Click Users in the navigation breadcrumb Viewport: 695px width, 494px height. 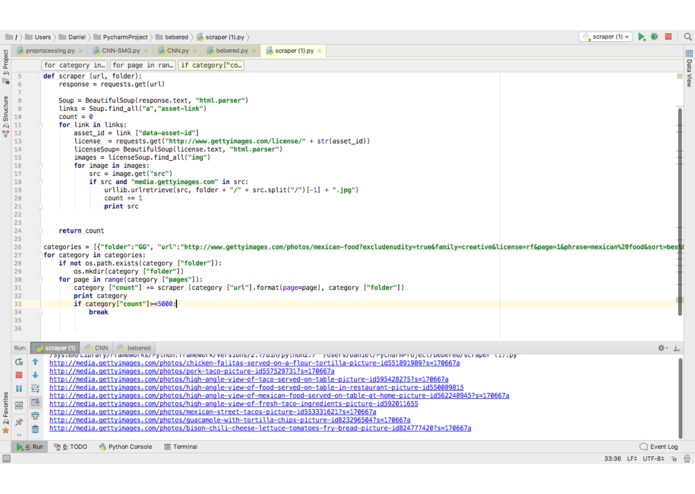tap(38, 37)
